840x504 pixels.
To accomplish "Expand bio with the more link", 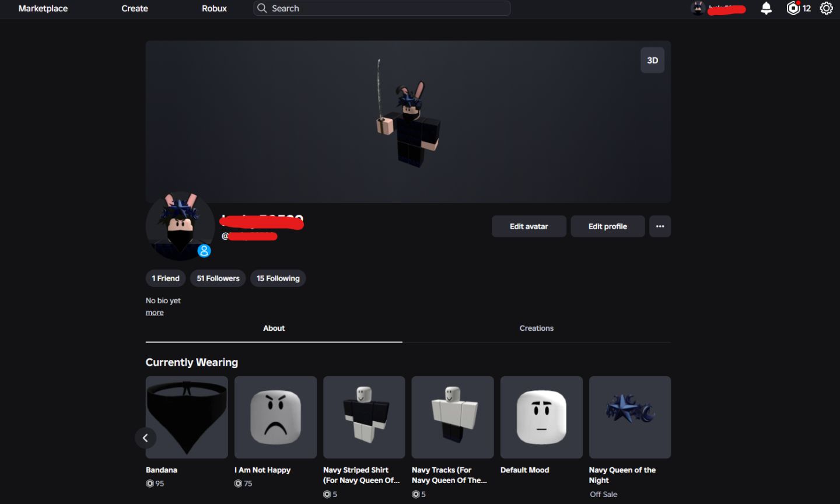I will click(155, 313).
